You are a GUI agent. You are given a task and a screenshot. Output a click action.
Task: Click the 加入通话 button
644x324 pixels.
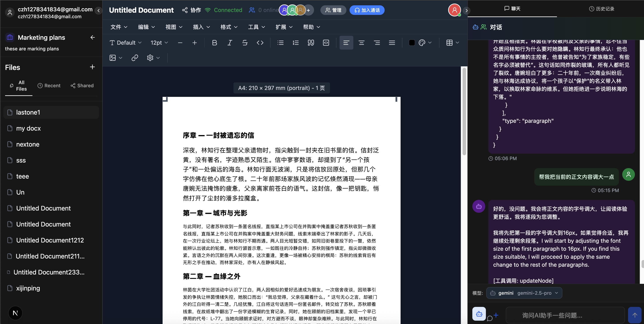[367, 10]
